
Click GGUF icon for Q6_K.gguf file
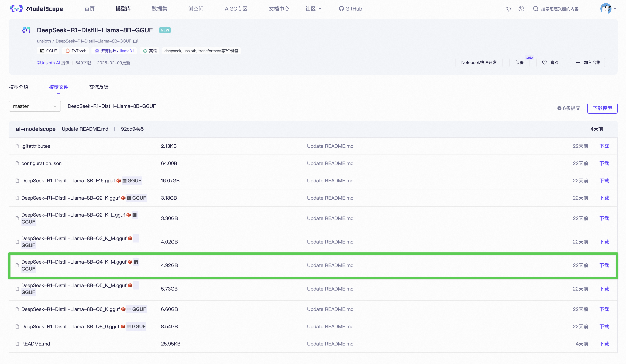click(129, 309)
